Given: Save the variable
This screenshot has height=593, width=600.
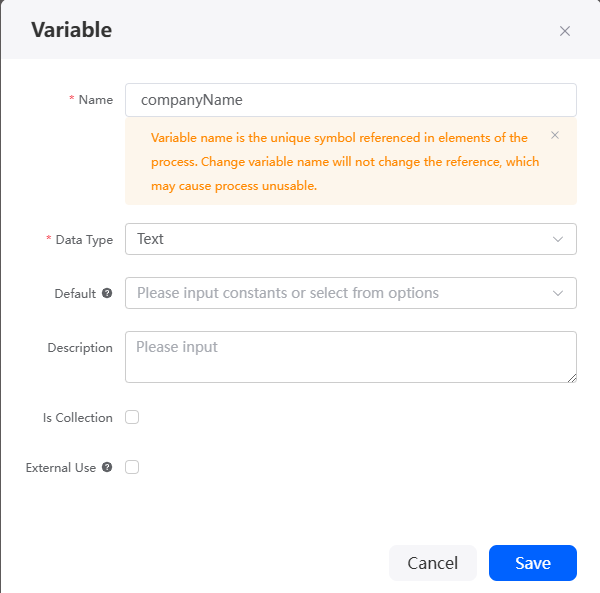Looking at the screenshot, I should click(533, 563).
